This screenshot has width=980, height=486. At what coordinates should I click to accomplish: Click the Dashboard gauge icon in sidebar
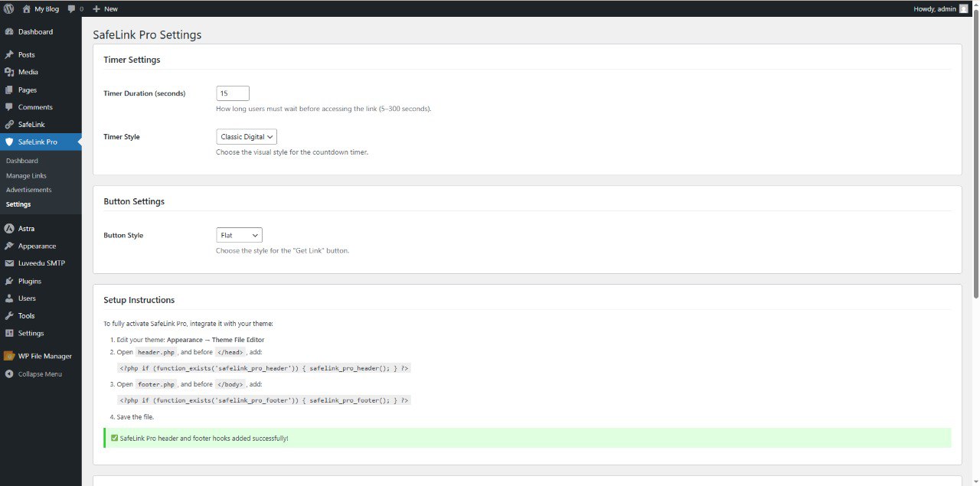point(9,32)
